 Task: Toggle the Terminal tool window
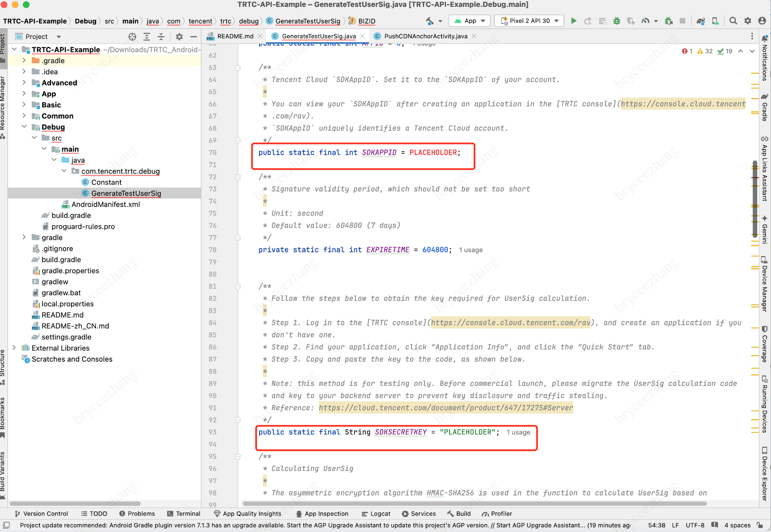184,514
